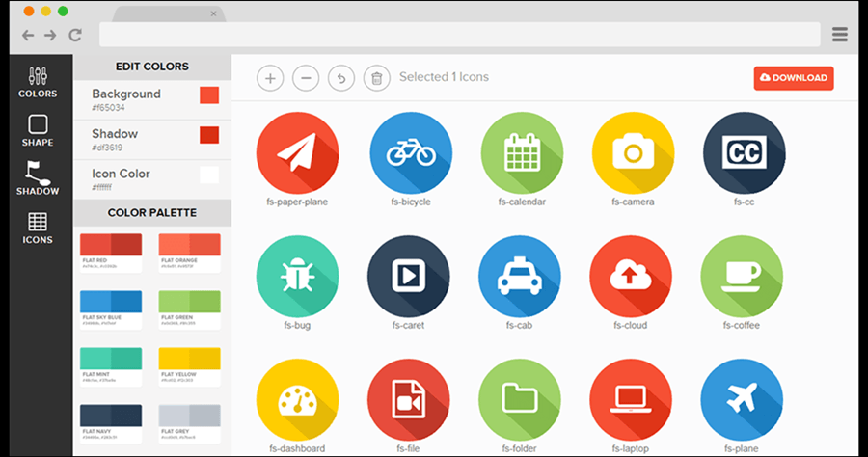Select the fs-coffee cup icon
Viewport: 868px width, 457px height.
click(742, 276)
